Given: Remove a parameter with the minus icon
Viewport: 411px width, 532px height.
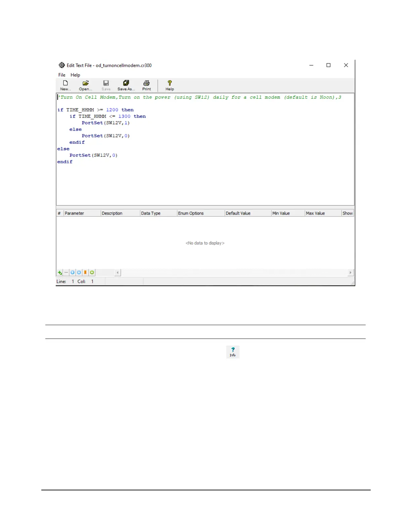Looking at the screenshot, I should pyautogui.click(x=66, y=273).
